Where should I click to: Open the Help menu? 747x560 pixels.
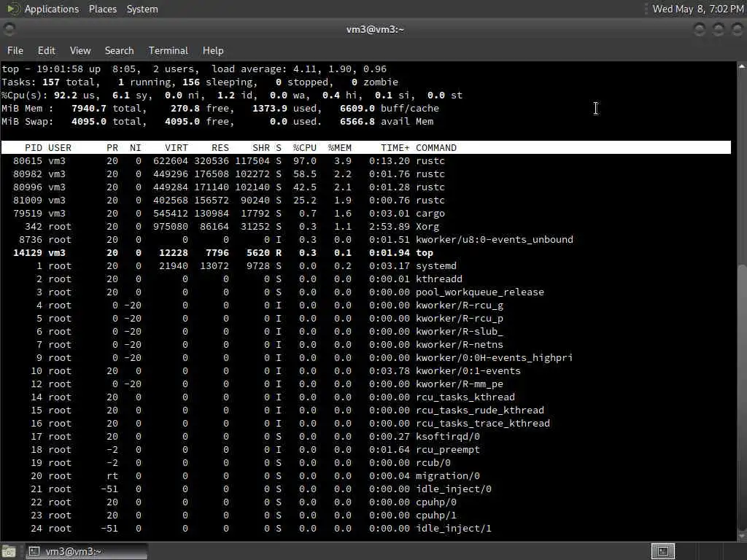pyautogui.click(x=212, y=50)
